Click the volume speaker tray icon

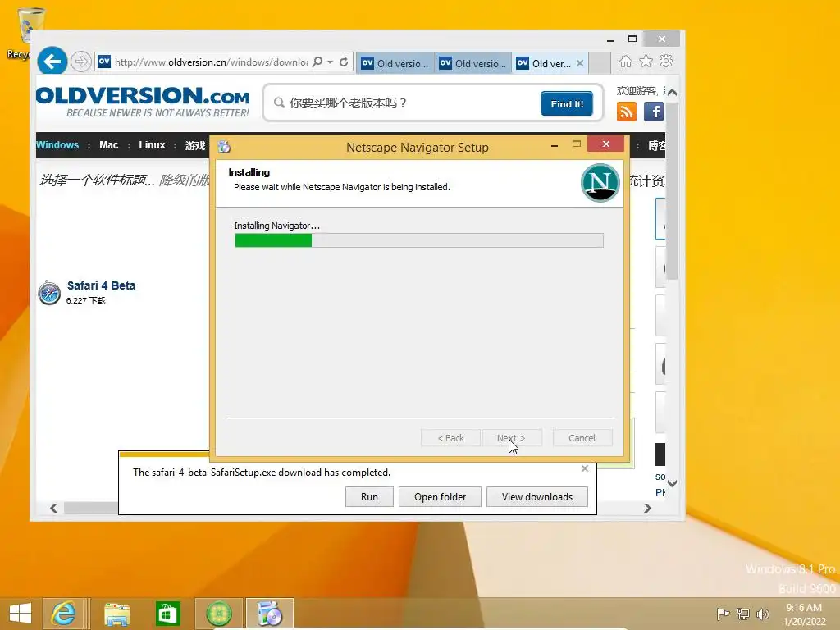[763, 614]
